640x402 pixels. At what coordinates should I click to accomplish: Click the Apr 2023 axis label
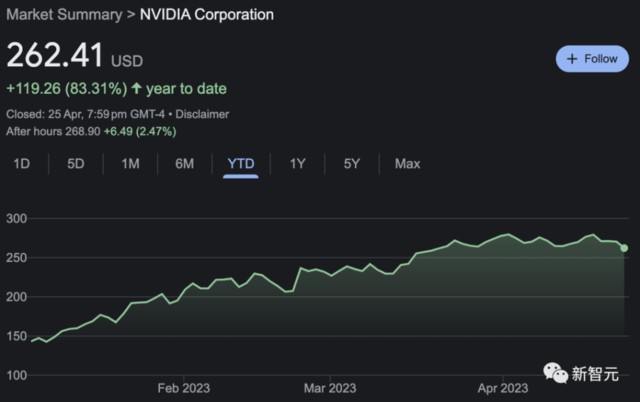pyautogui.click(x=502, y=386)
